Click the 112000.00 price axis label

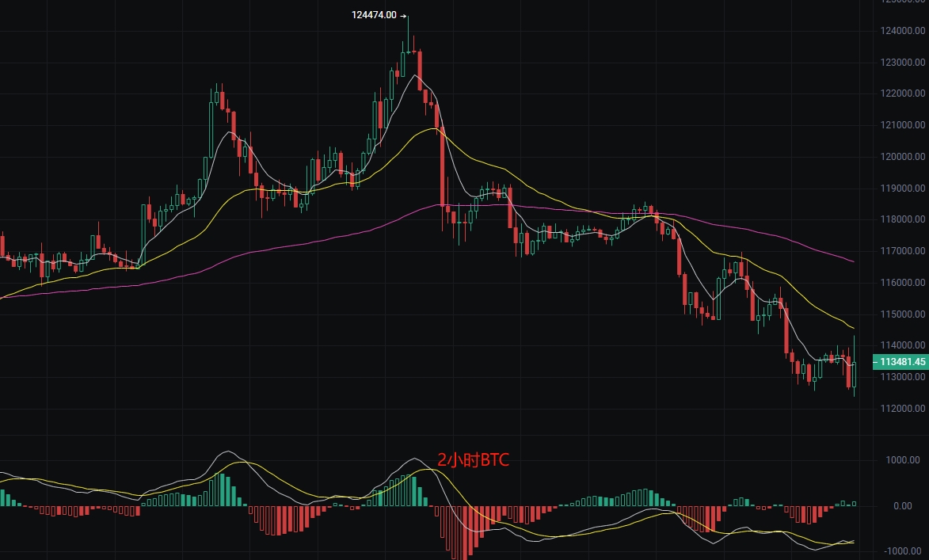pos(903,408)
